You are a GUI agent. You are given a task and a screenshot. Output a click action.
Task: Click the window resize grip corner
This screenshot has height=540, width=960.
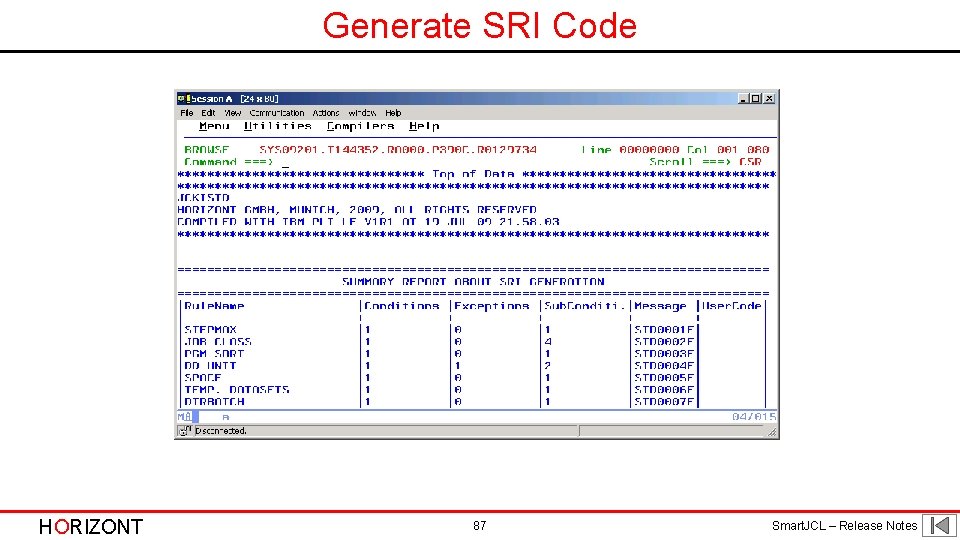[x=772, y=432]
